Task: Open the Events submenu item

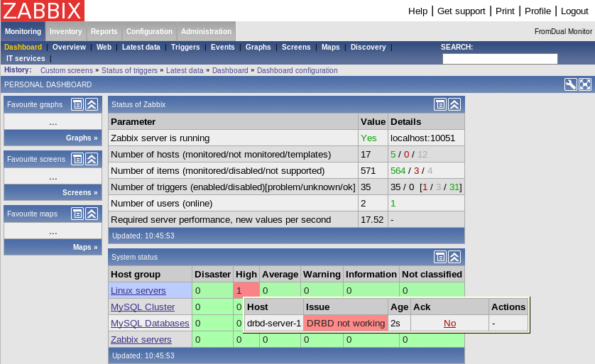Action: coord(223,47)
